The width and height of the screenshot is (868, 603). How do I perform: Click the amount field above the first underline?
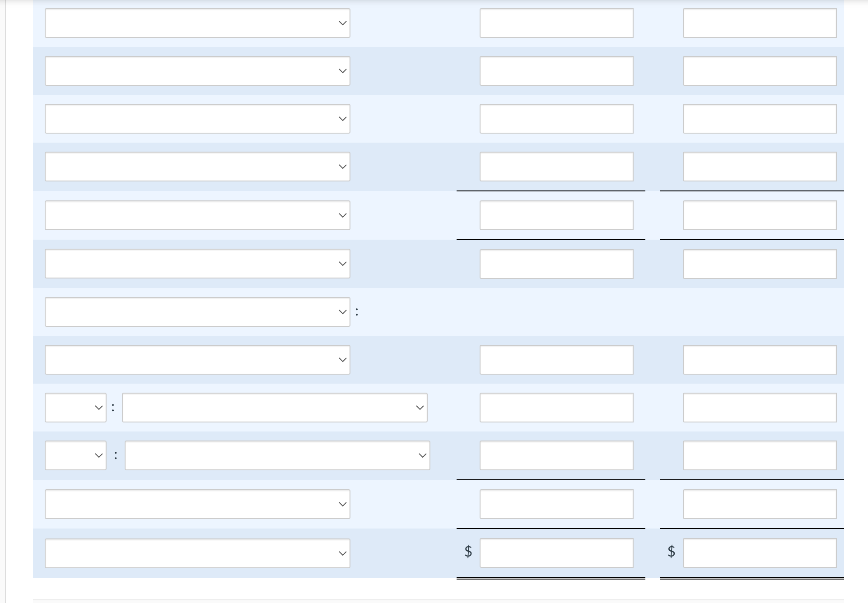coord(556,166)
